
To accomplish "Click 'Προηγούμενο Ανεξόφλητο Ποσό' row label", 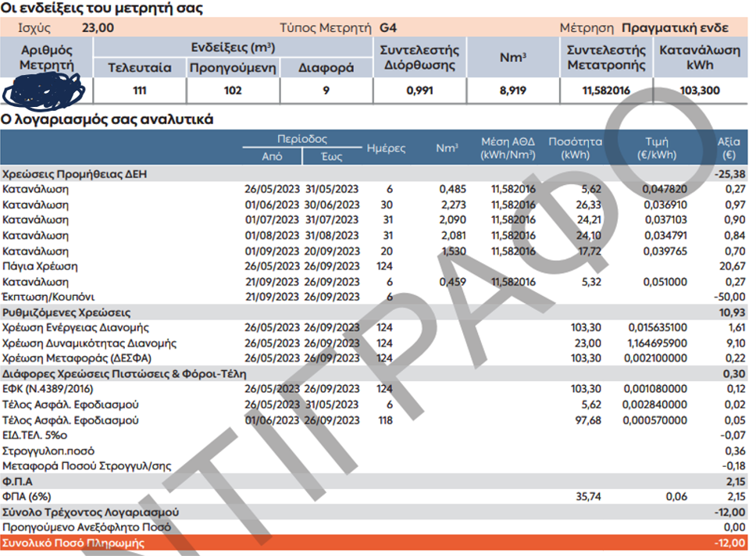I will pyautogui.click(x=87, y=527).
